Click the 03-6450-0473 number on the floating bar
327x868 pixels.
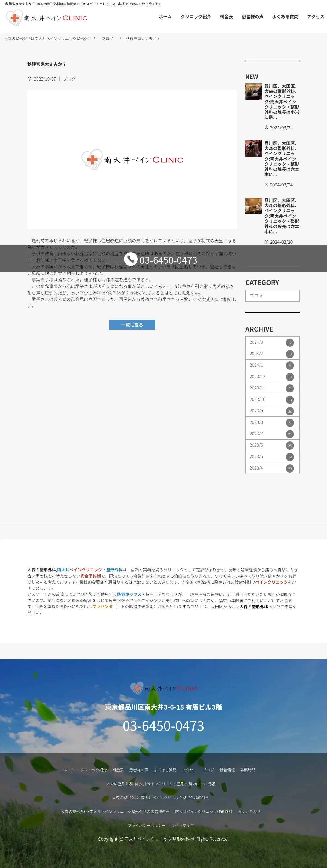pyautogui.click(x=168, y=260)
